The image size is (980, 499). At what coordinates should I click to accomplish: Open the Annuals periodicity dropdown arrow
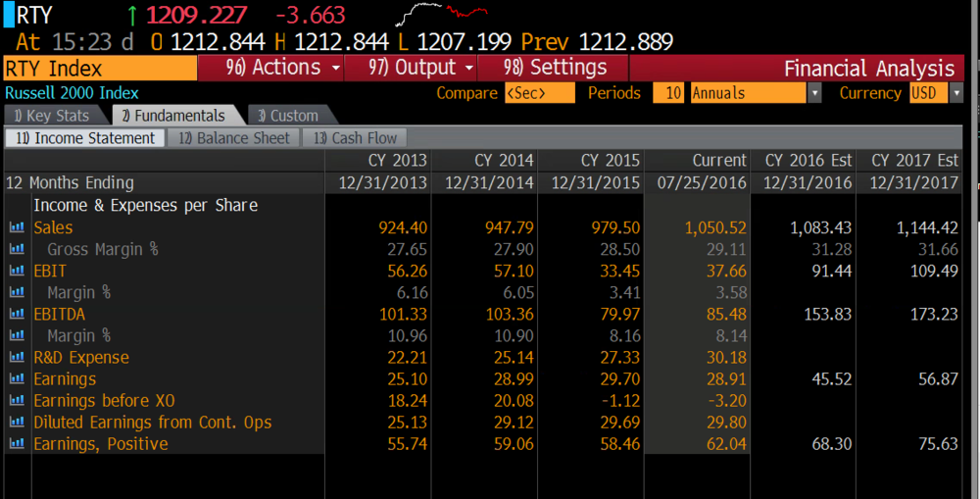(814, 93)
